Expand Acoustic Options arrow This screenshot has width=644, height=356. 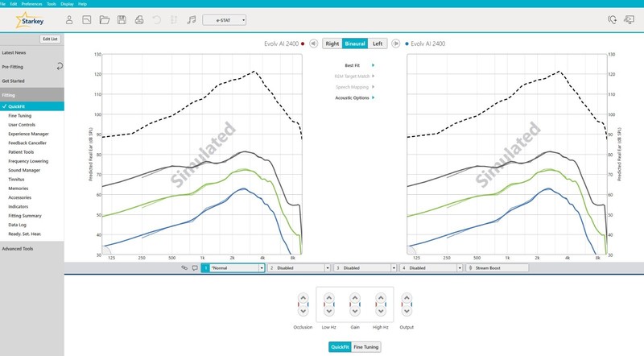click(x=373, y=97)
